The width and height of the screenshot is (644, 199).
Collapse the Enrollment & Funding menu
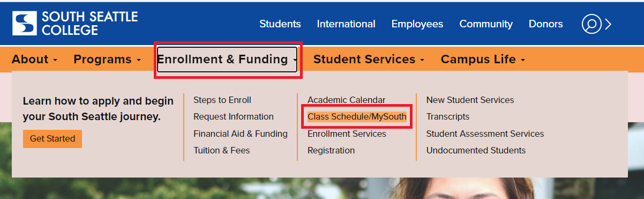(x=227, y=60)
